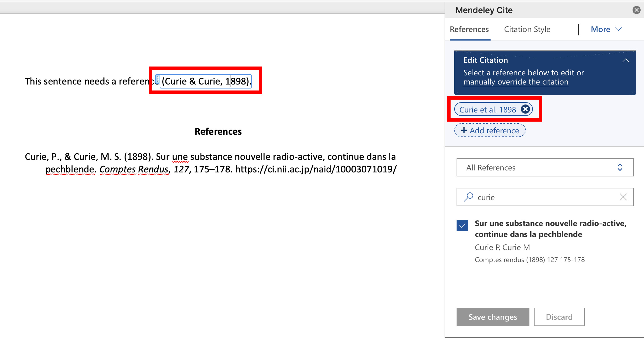Click the search magnifier icon
The height and width of the screenshot is (338, 644).
468,197
